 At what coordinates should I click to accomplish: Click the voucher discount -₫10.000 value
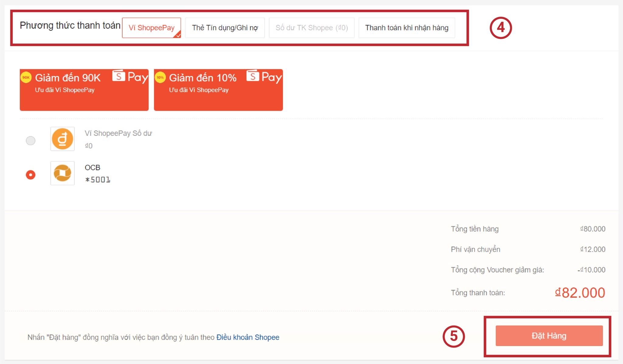coord(591,270)
